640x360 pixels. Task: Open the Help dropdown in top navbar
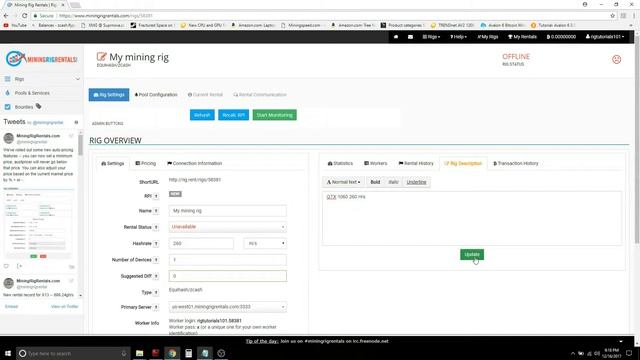(458, 37)
